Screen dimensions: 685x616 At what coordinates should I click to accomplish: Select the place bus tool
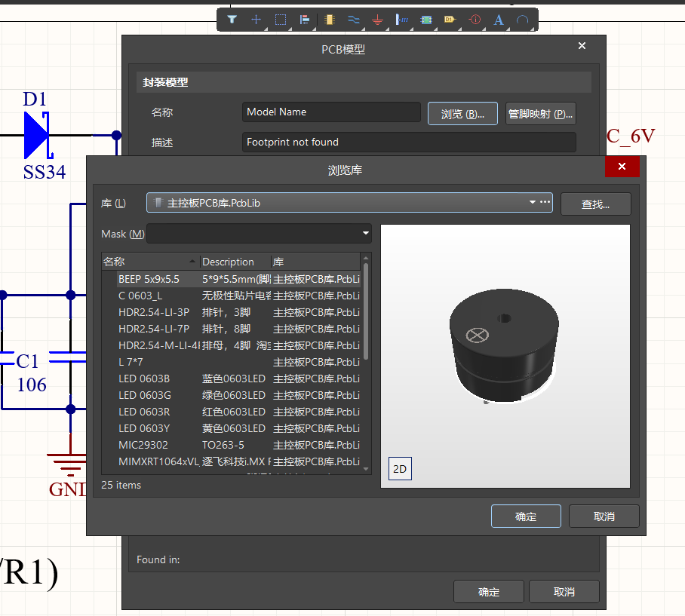[x=353, y=20]
